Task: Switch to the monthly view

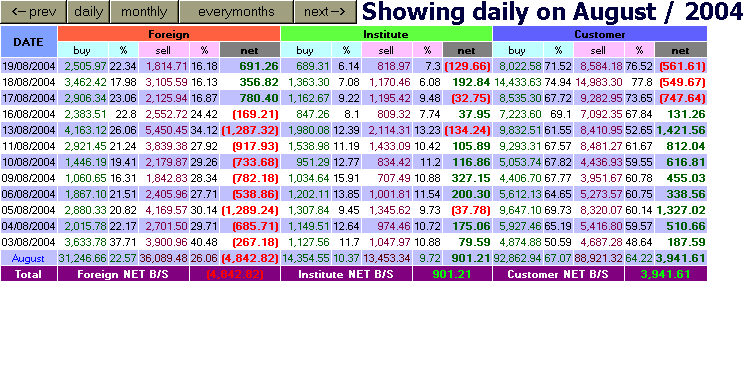Action: 144,11
